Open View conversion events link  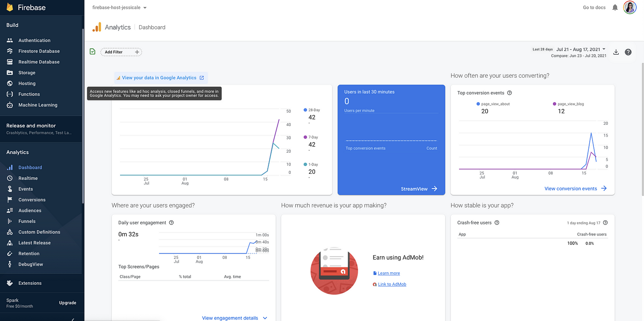[575, 189]
